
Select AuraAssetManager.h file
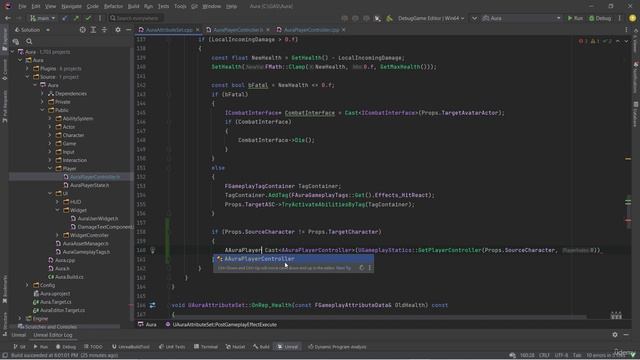click(85, 243)
